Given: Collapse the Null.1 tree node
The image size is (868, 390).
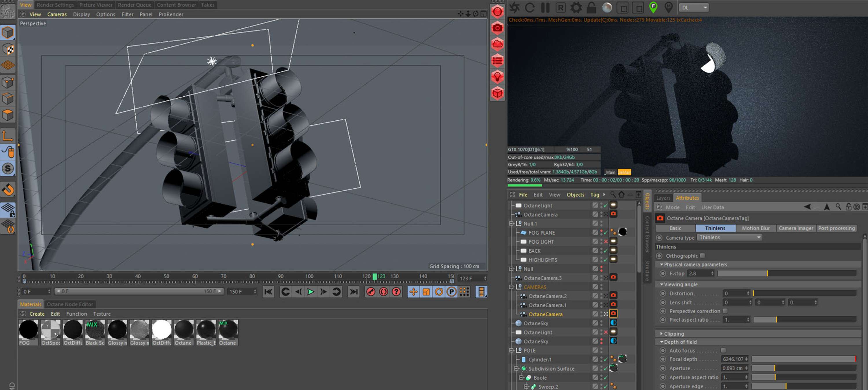Looking at the screenshot, I should pos(512,223).
